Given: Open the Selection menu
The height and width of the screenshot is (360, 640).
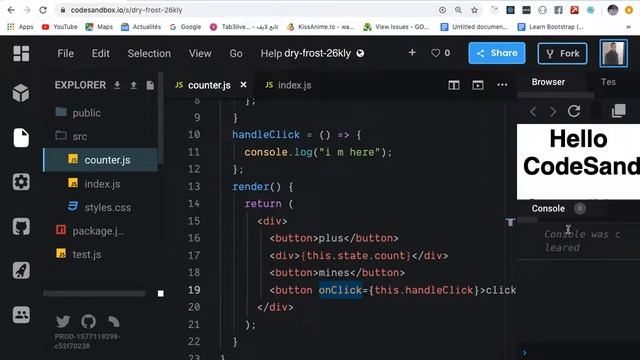Looking at the screenshot, I should [x=149, y=53].
